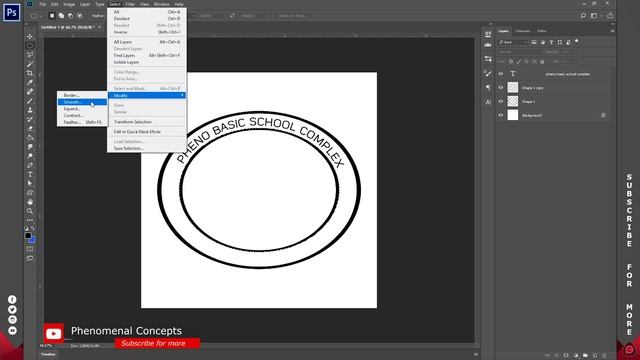The width and height of the screenshot is (640, 360).
Task: Choose Contract from the Modify submenu
Action: 82,115
